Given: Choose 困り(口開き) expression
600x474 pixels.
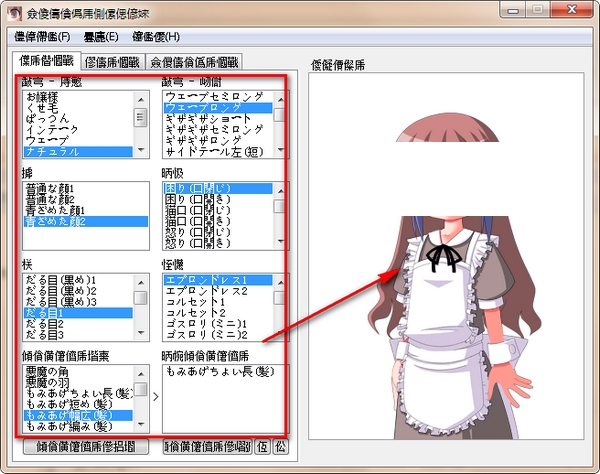Looking at the screenshot, I should 218,199.
